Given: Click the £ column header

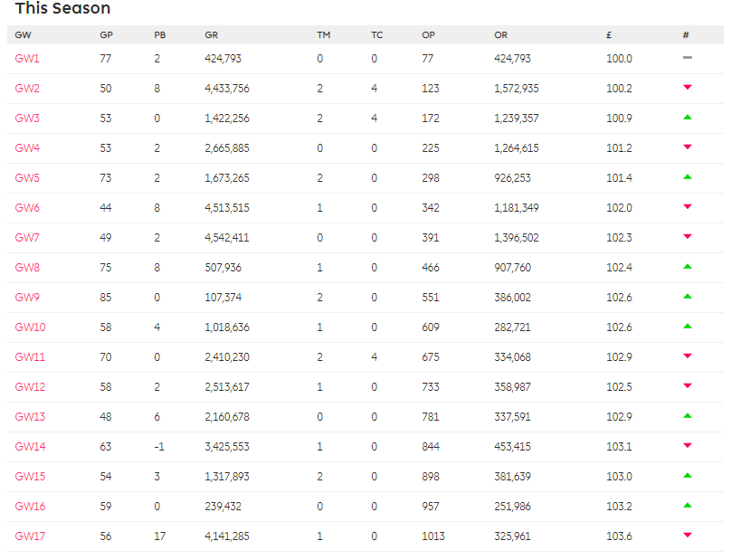Looking at the screenshot, I should (609, 35).
